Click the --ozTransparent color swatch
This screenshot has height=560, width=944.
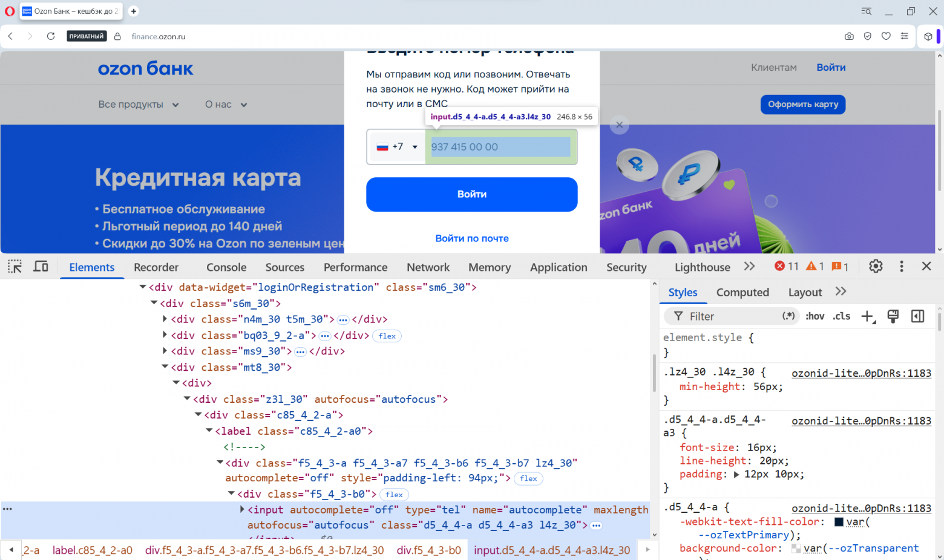[x=796, y=549]
